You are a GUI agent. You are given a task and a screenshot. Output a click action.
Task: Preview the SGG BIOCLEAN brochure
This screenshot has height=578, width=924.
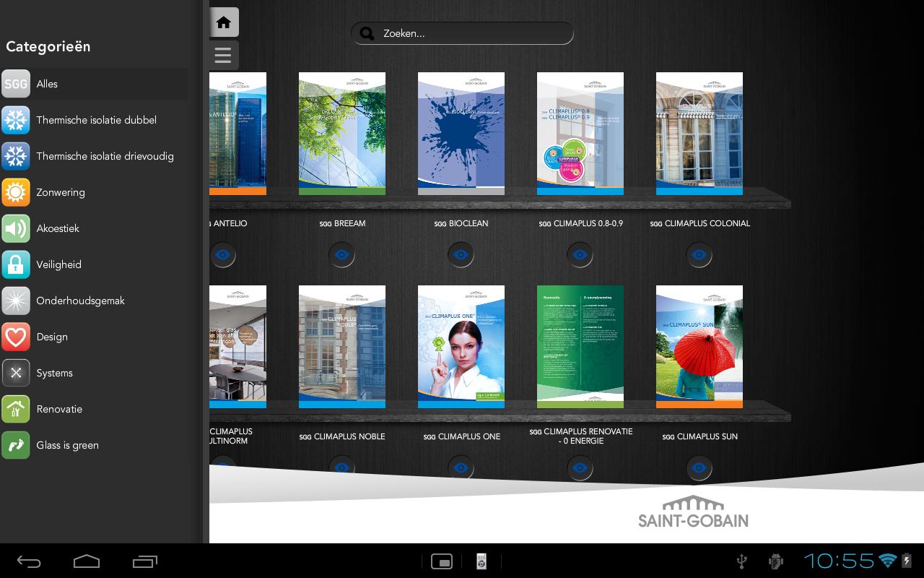pyautogui.click(x=461, y=254)
